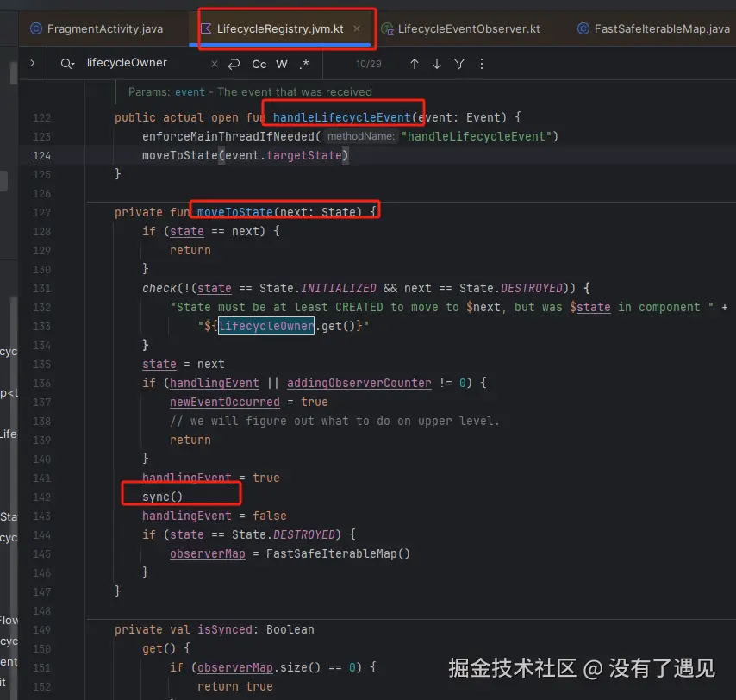The width and height of the screenshot is (736, 700).
Task: Go to previous search occurrence
Action: click(414, 64)
